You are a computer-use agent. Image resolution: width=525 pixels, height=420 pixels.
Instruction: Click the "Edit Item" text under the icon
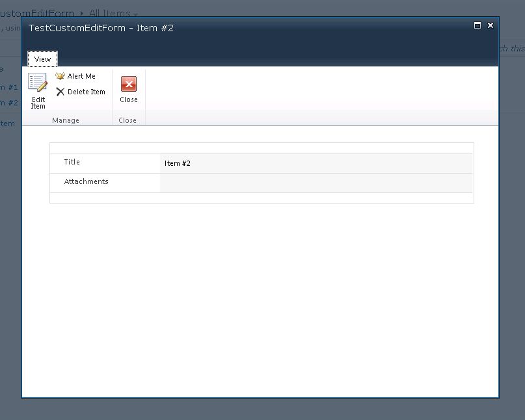pyautogui.click(x=38, y=103)
